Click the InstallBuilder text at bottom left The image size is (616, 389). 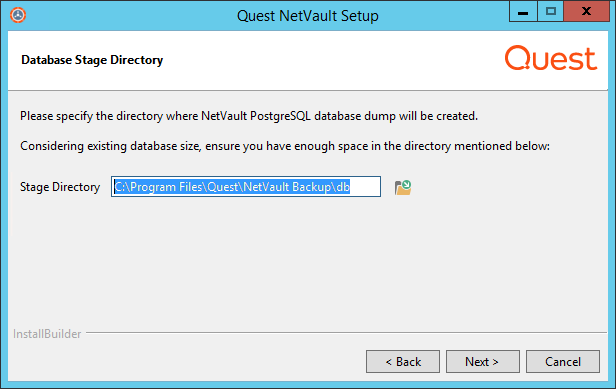(x=47, y=334)
